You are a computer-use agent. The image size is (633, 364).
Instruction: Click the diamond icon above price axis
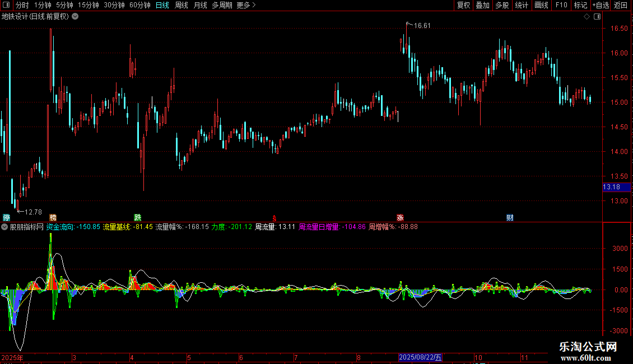pyautogui.click(x=587, y=17)
